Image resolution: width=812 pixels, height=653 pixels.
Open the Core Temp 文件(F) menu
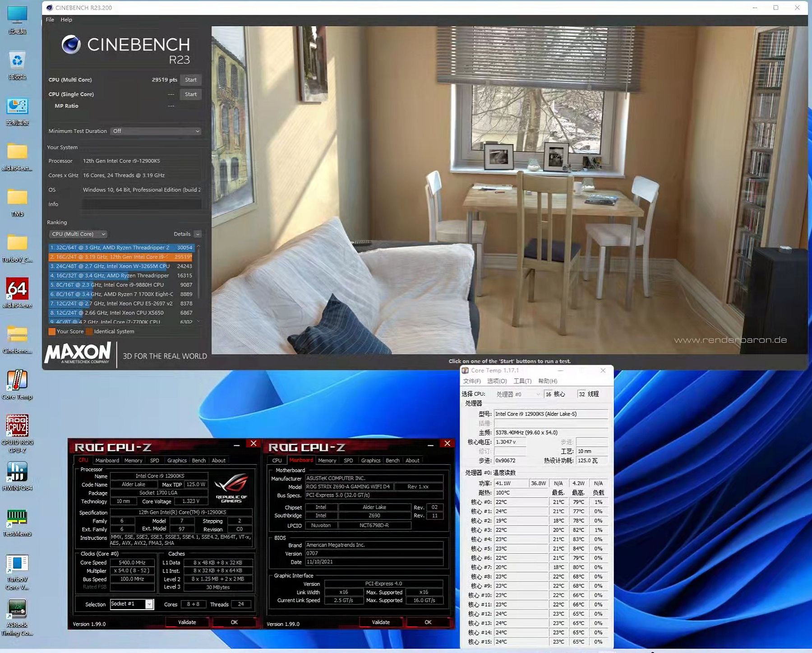pos(472,381)
